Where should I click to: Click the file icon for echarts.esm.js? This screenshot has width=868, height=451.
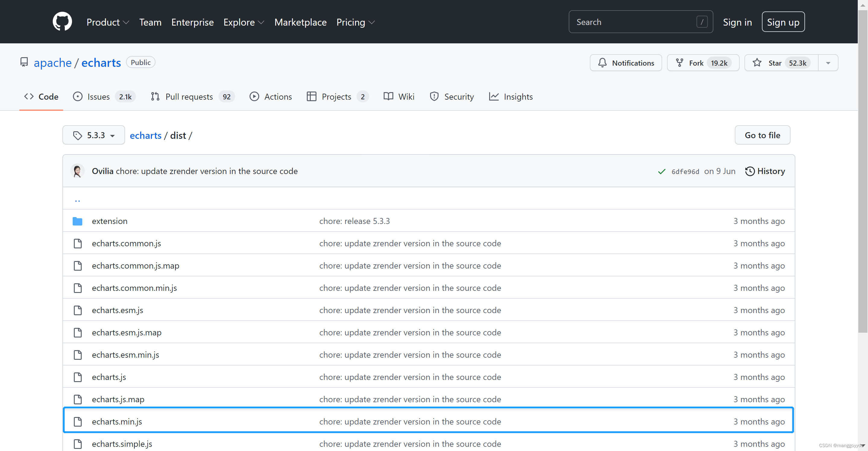(x=77, y=310)
